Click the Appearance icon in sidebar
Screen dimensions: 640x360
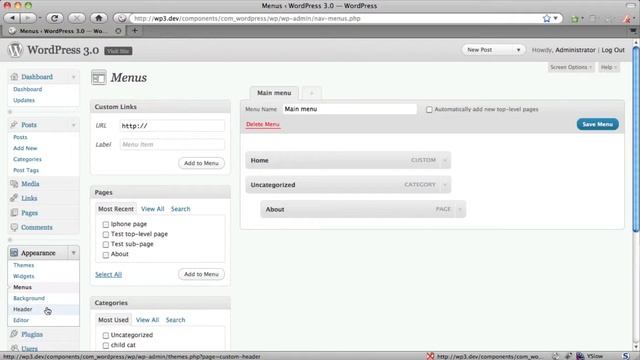14,253
